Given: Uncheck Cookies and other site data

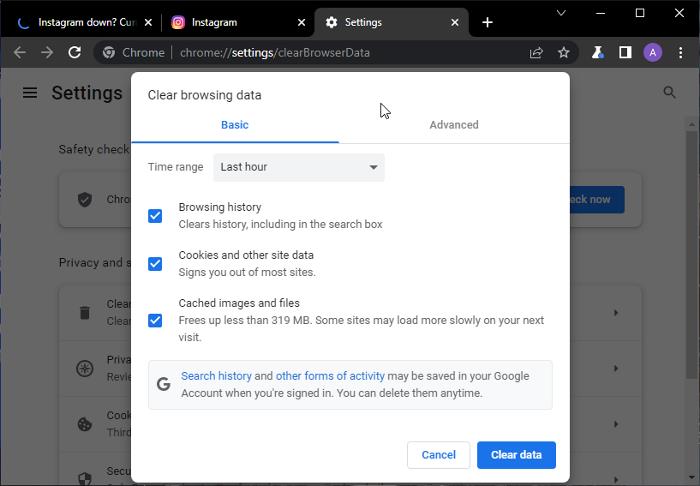Looking at the screenshot, I should click(x=155, y=264).
